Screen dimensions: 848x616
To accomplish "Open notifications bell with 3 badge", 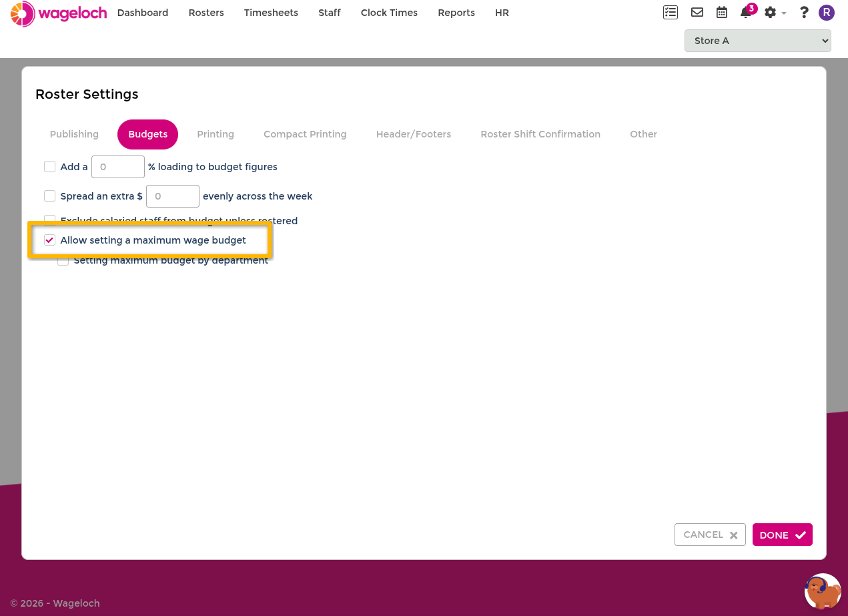I will [747, 11].
